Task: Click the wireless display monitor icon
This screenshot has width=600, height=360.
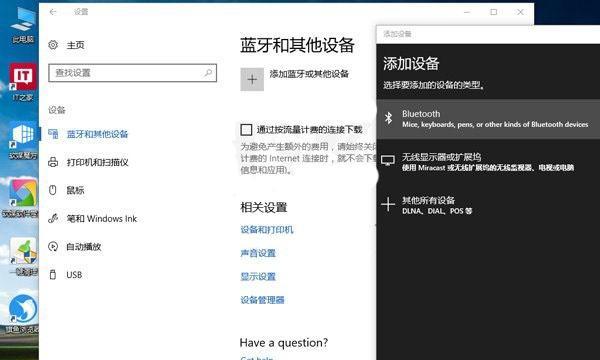Action: (388, 161)
